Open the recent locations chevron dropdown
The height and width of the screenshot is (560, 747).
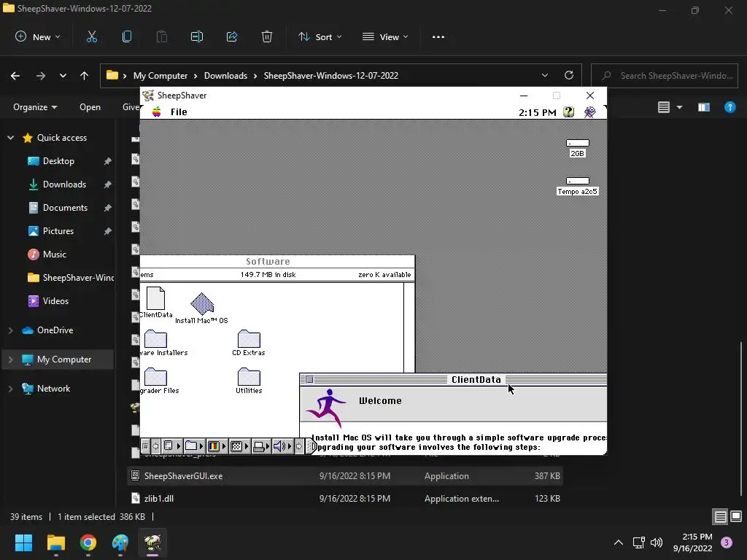63,76
